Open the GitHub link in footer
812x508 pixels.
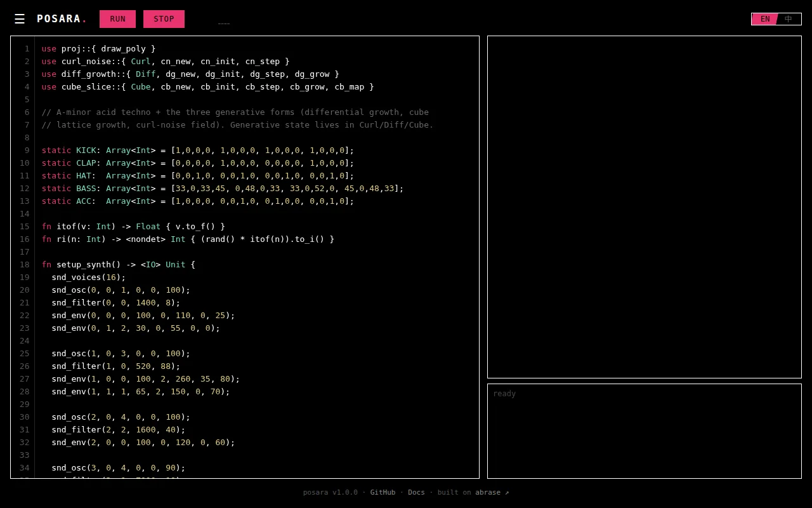coord(383,492)
